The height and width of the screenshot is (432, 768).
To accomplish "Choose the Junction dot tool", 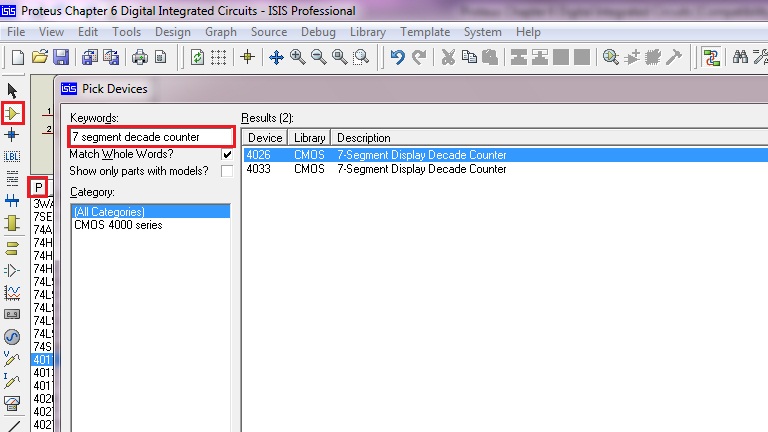I will 13,135.
